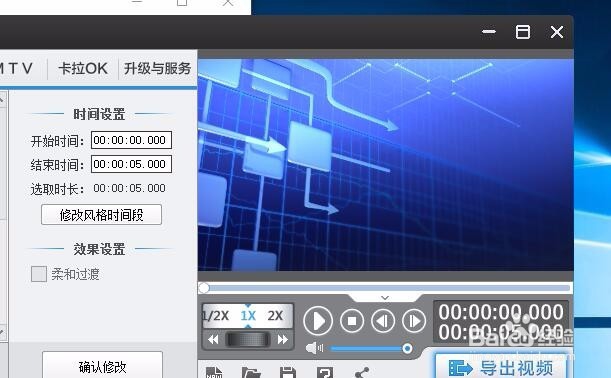Image resolution: width=611 pixels, height=378 pixels.
Task: Set playback speed to 1X
Action: [248, 315]
